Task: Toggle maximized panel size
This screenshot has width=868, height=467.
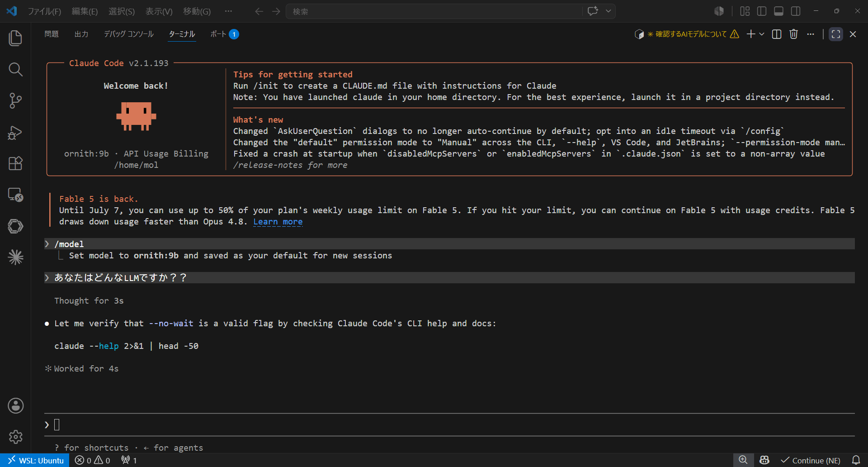Action: point(836,34)
